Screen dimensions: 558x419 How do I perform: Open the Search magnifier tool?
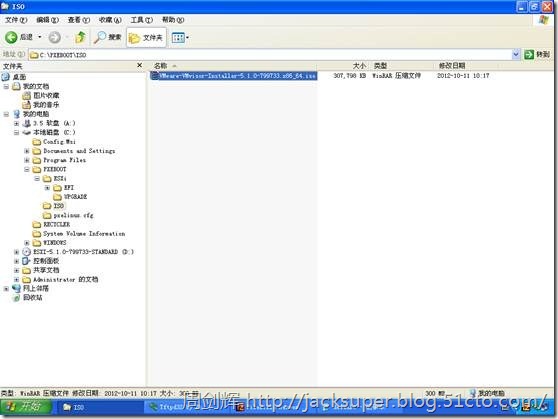107,37
